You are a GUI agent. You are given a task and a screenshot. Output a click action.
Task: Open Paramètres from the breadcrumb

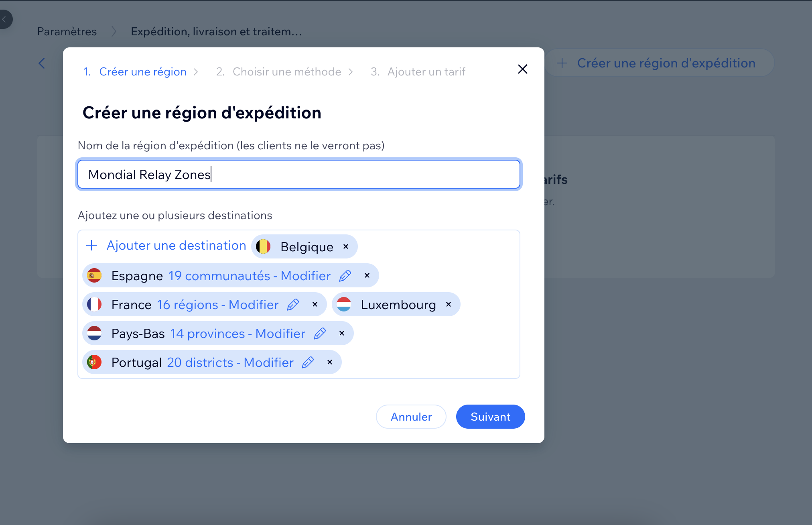coord(67,31)
